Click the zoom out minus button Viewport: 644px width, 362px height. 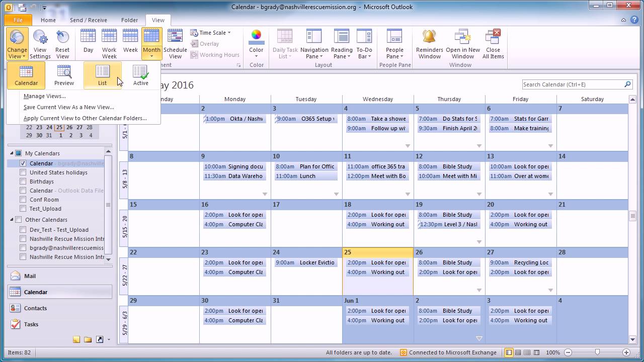(568, 352)
